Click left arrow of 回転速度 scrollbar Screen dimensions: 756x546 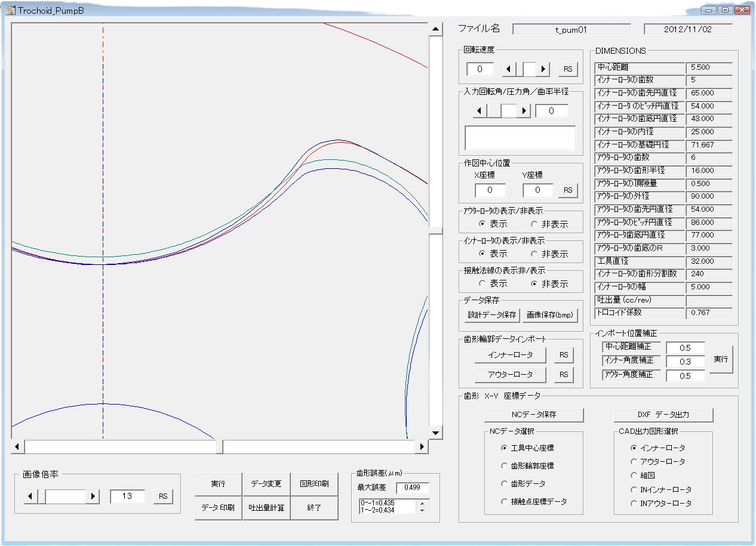509,69
